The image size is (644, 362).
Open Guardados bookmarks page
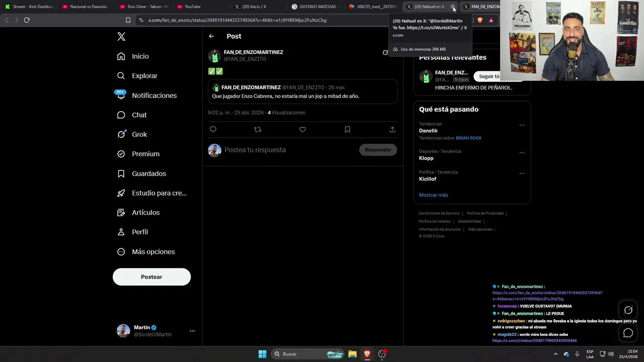(141, 173)
